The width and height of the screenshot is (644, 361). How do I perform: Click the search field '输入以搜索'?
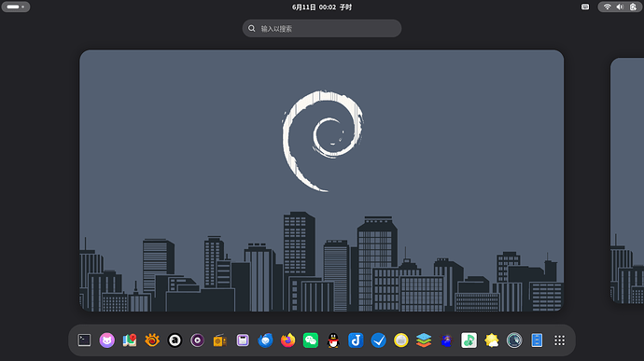point(322,28)
